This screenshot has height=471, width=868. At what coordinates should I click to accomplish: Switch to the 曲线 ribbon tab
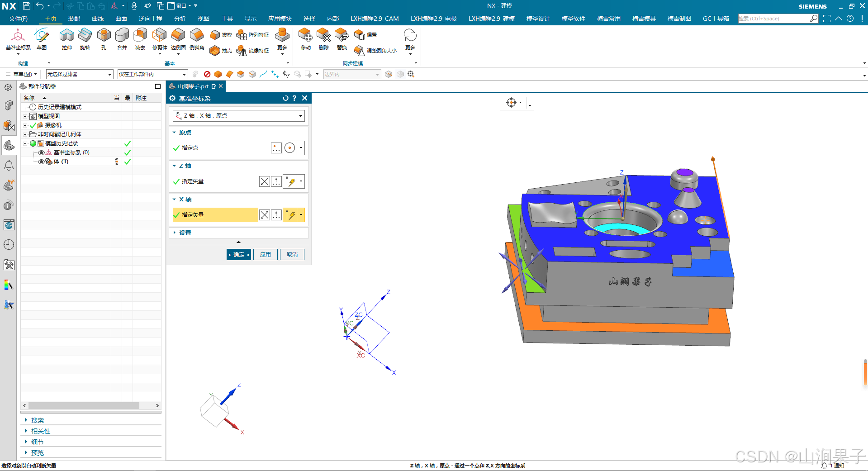pyautogui.click(x=98, y=19)
